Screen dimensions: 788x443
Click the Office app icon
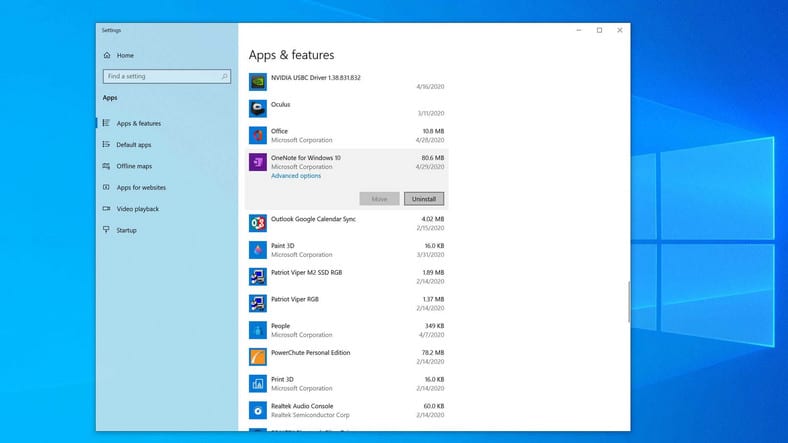258,135
